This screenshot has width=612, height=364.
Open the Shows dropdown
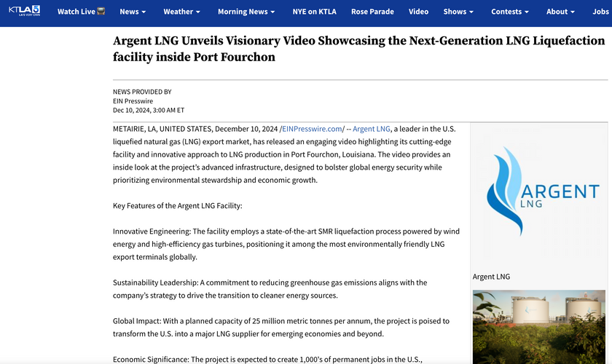[458, 12]
